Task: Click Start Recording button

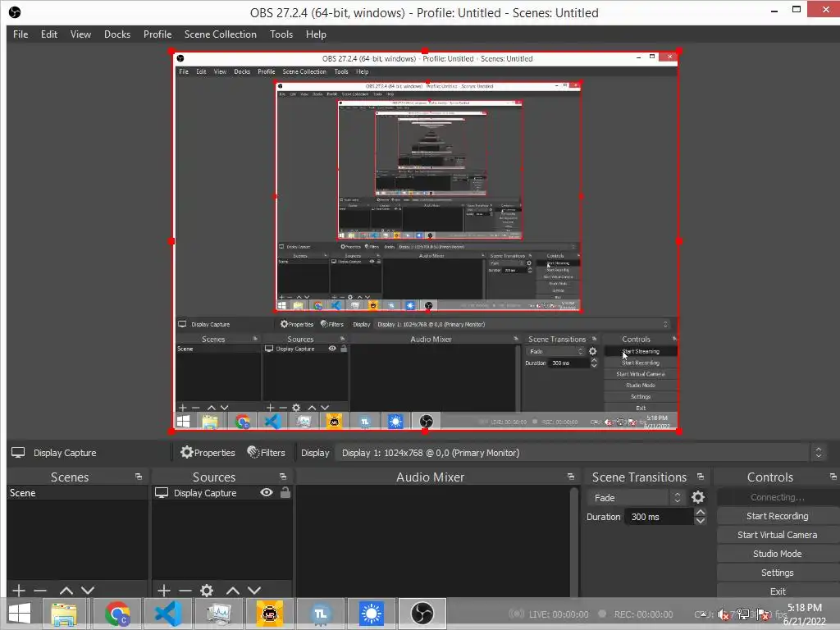Action: [777, 516]
